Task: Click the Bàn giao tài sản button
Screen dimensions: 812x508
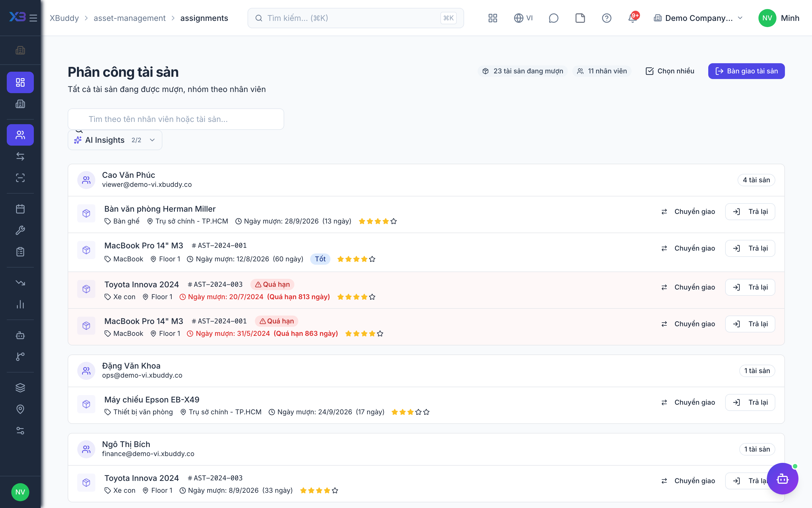Action: pos(746,71)
